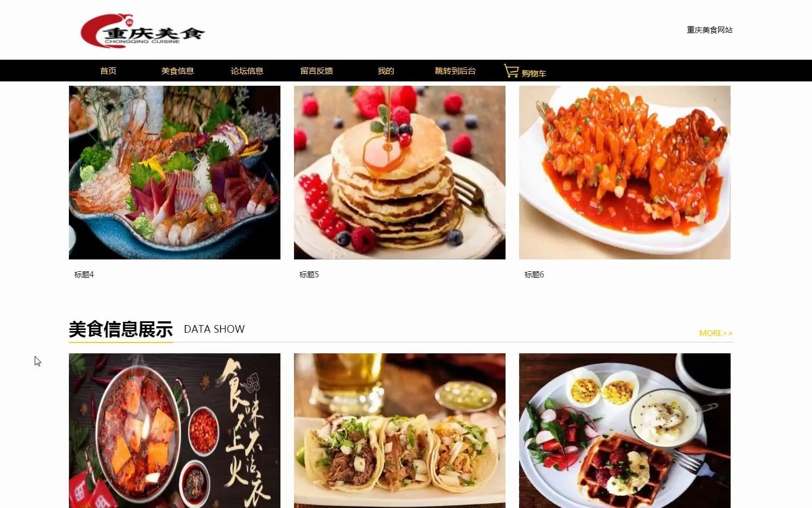812x508 pixels.
Task: Open the waffle and eggs thumbnail
Action: pyautogui.click(x=625, y=431)
